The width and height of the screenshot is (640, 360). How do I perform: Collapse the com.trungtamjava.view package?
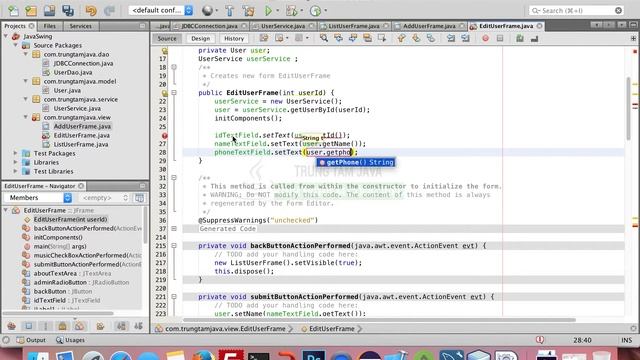(x=26, y=117)
